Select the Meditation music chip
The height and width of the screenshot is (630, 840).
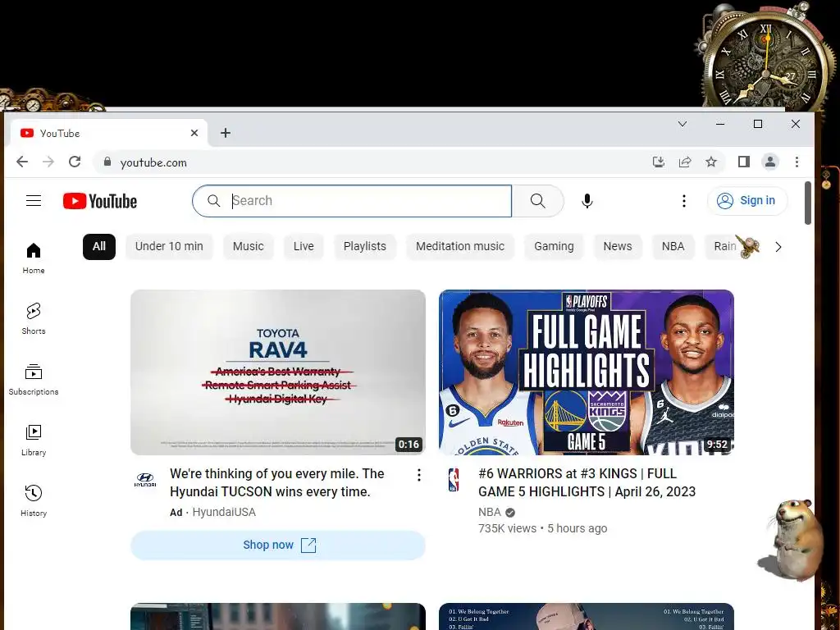pyautogui.click(x=460, y=246)
